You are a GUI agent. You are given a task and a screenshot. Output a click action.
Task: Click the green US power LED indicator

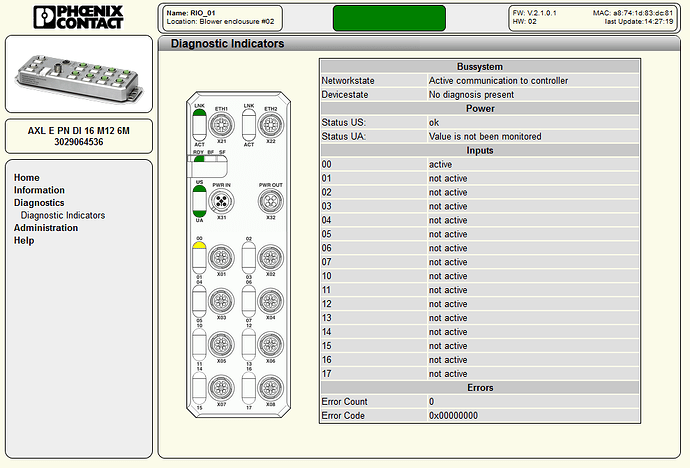(198, 192)
